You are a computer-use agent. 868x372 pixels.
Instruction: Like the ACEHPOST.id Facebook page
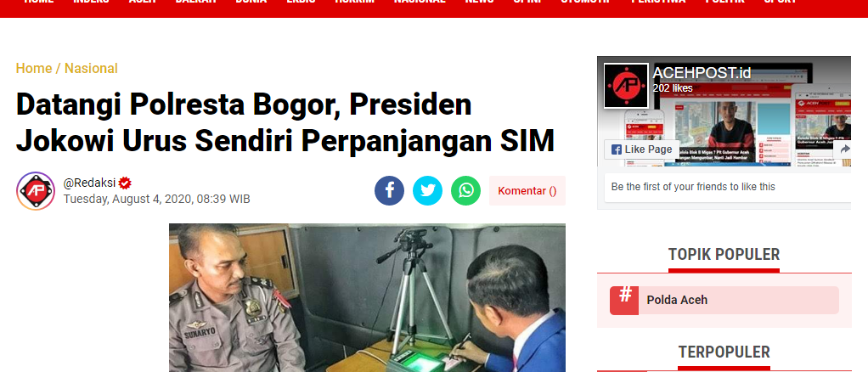(x=641, y=149)
